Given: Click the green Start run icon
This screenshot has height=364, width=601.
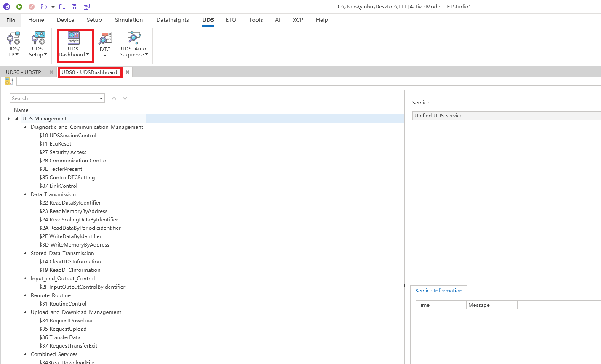Looking at the screenshot, I should coord(19,7).
